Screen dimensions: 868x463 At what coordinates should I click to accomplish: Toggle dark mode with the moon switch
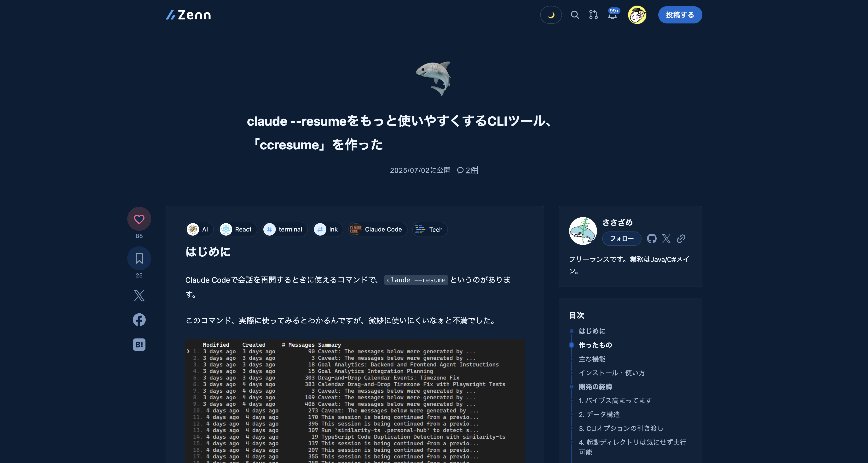550,15
